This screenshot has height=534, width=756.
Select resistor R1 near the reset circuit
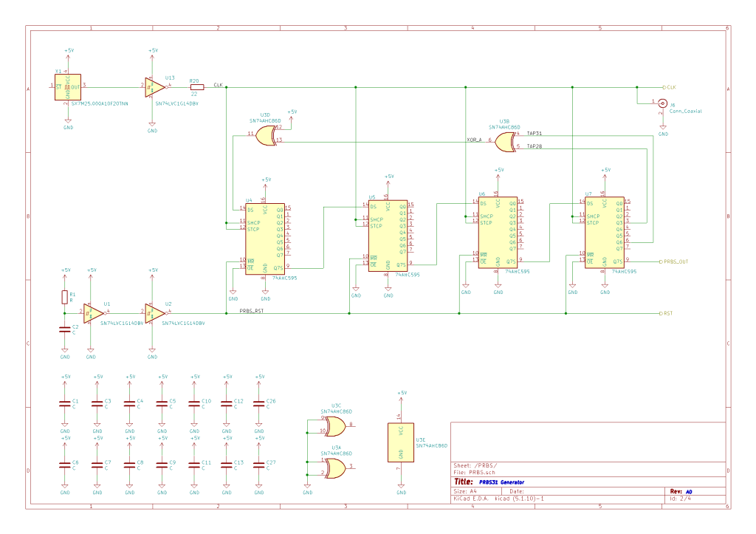tap(65, 297)
